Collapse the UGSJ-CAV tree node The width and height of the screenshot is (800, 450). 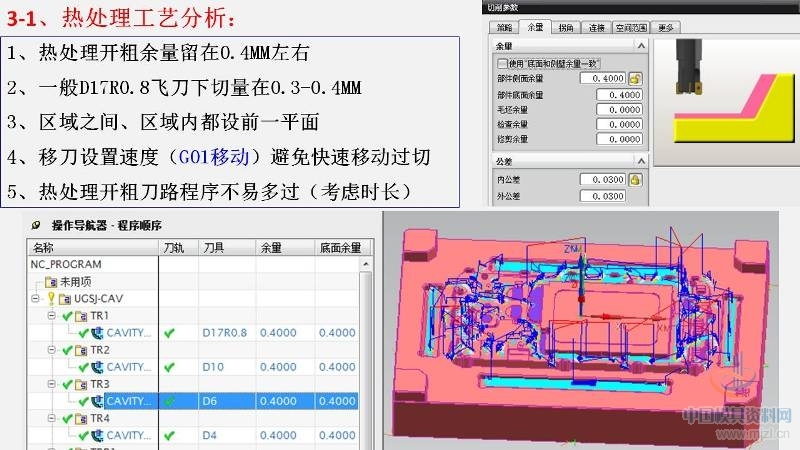coord(36,298)
